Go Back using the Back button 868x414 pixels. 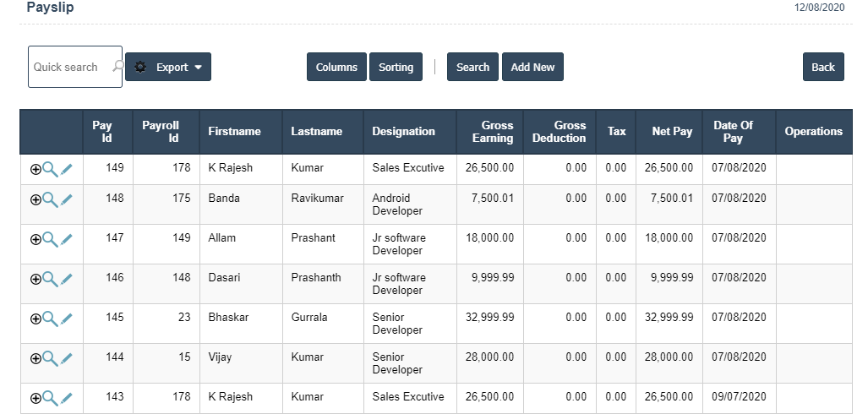pos(822,68)
